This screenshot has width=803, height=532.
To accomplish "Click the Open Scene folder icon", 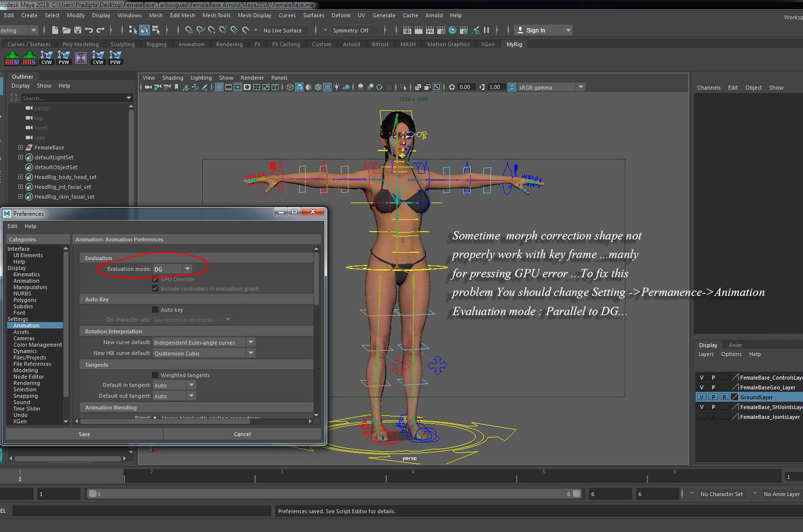I will point(66,30).
